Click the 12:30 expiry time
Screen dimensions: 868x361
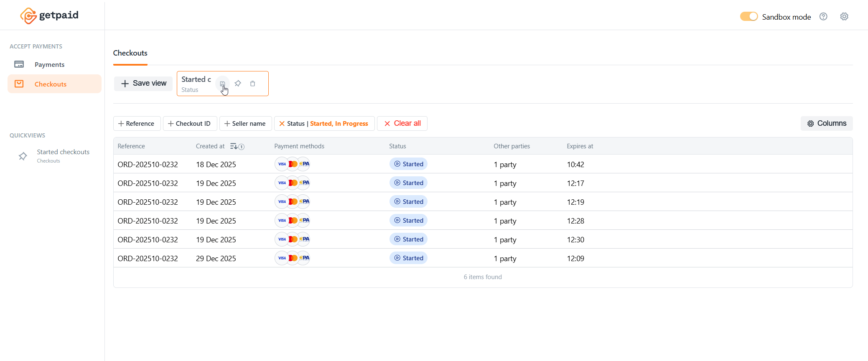(x=575, y=240)
